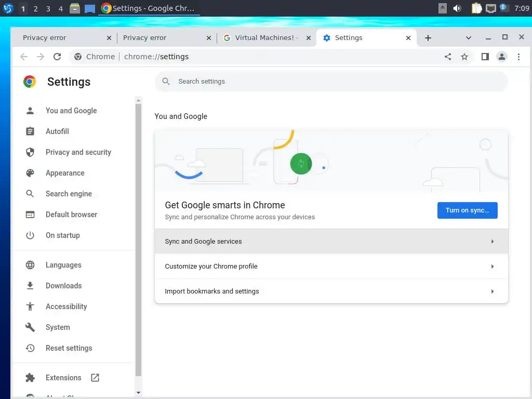Open the System wrench icon
532x399 pixels.
(x=30, y=327)
